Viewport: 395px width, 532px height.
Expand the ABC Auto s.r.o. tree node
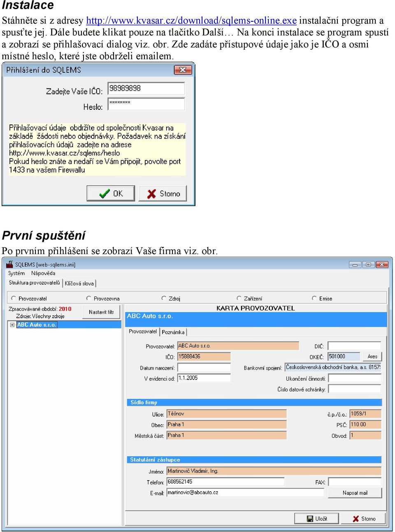[x=12, y=325]
